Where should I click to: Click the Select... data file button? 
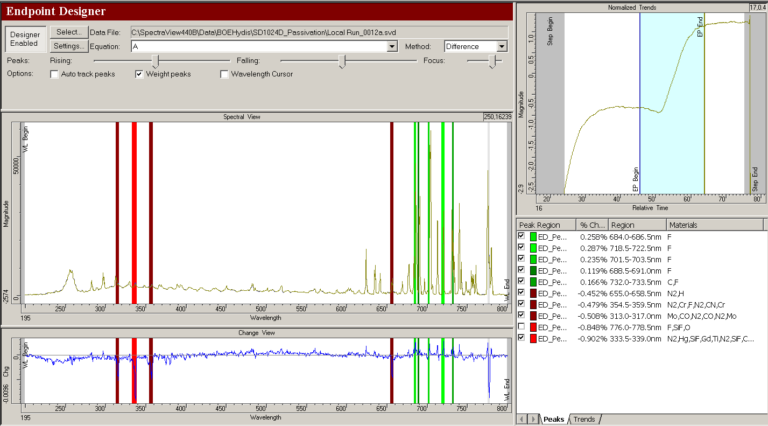point(68,32)
